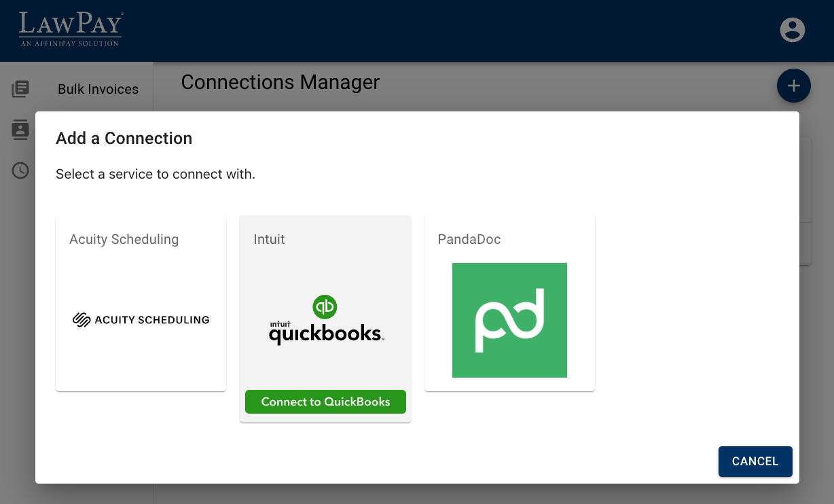The height and width of the screenshot is (504, 834).
Task: Select the green PandaDoc logo tile
Action: [509, 320]
